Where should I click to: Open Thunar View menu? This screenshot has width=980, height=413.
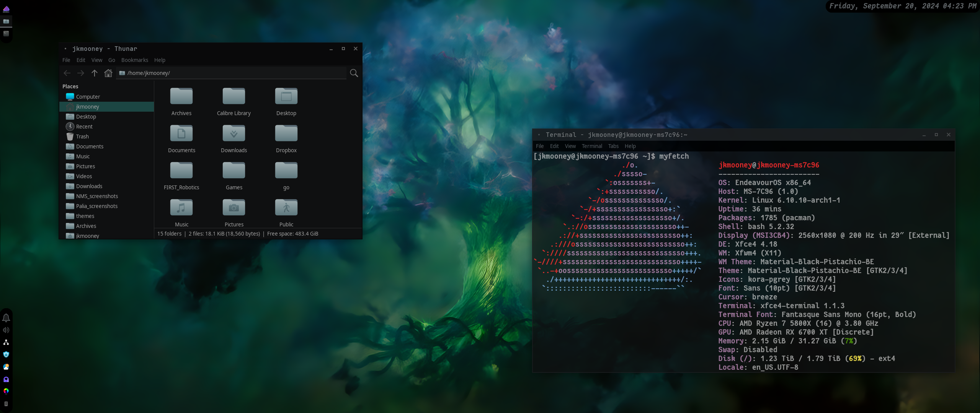pyautogui.click(x=97, y=60)
